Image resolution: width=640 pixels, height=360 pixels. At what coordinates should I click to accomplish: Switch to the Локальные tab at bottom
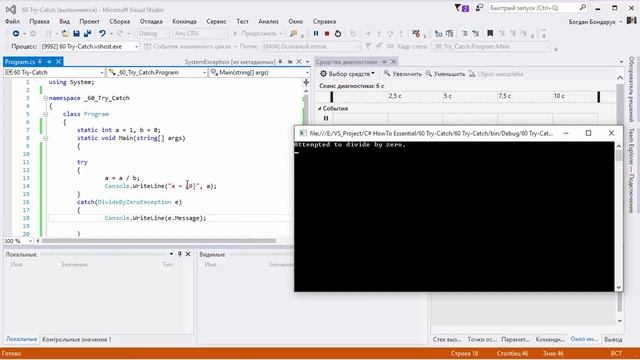pyautogui.click(x=21, y=339)
